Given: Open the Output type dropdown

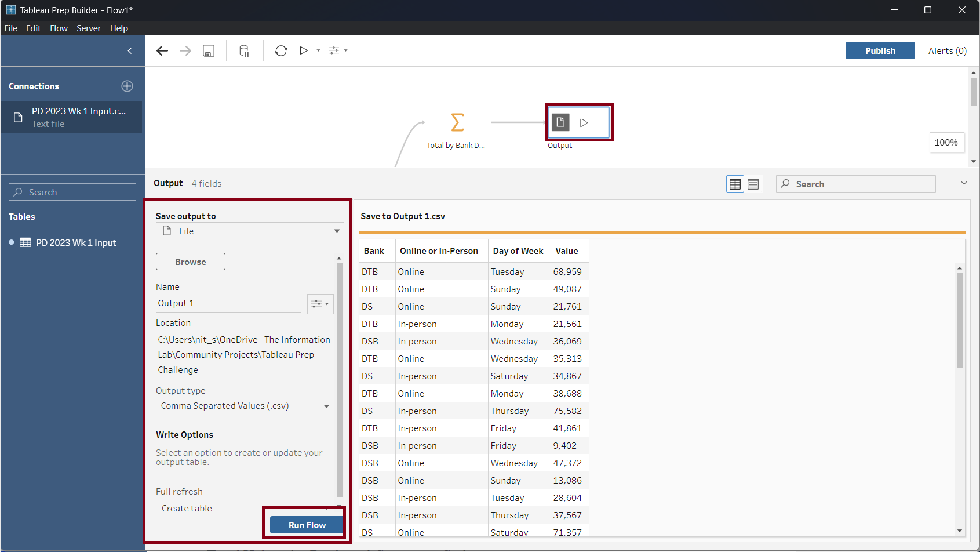Looking at the screenshot, I should click(x=245, y=406).
